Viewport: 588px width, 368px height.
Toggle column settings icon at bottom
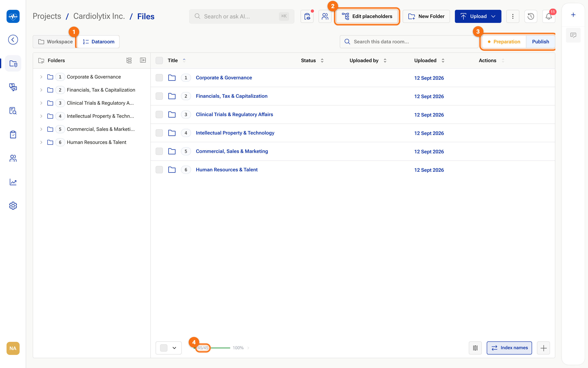475,348
